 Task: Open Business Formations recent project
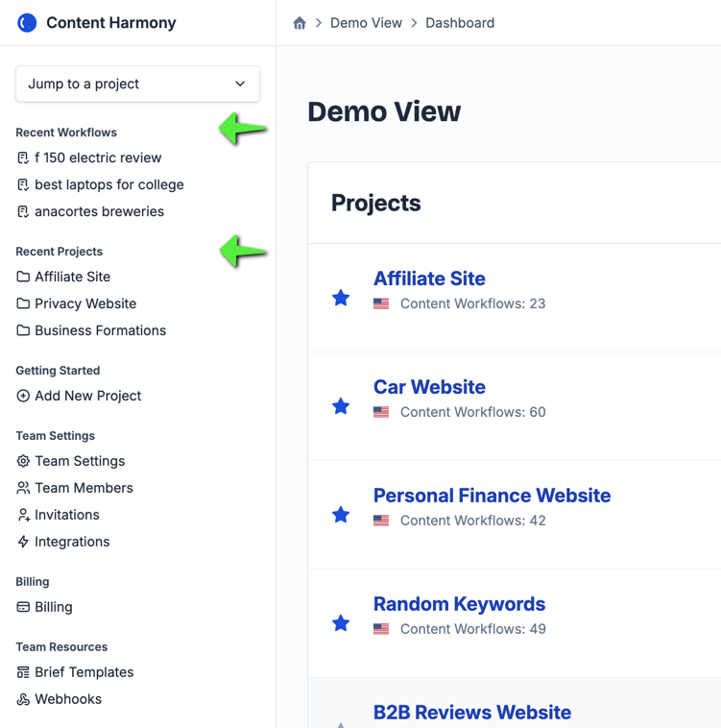click(x=100, y=330)
